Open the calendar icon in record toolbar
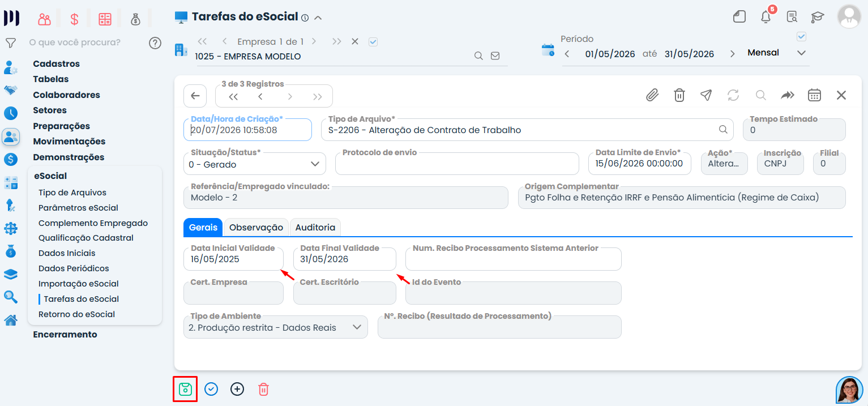 [814, 95]
